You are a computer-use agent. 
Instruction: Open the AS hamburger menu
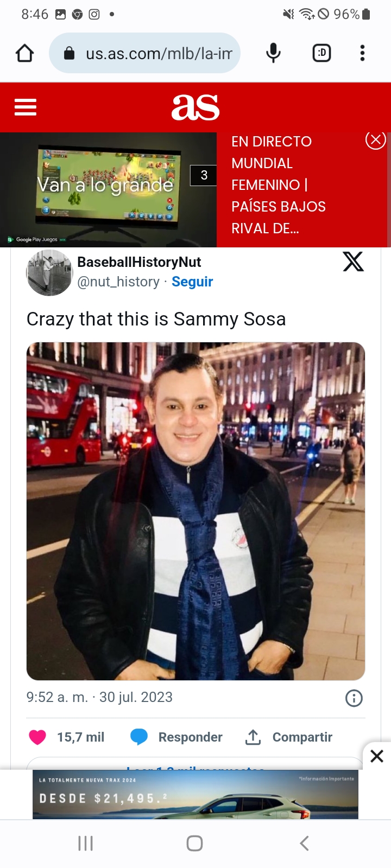26,107
